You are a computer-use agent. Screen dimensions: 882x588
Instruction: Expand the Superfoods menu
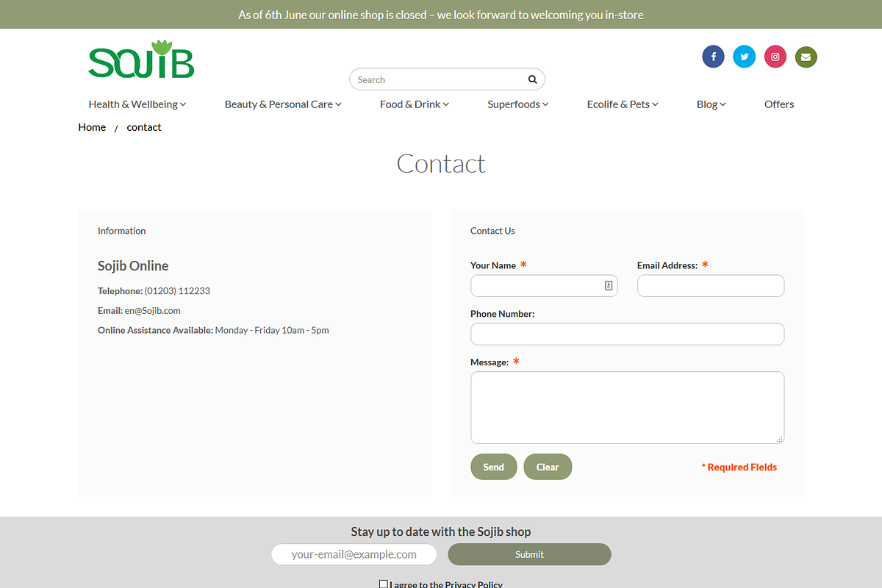pos(518,104)
